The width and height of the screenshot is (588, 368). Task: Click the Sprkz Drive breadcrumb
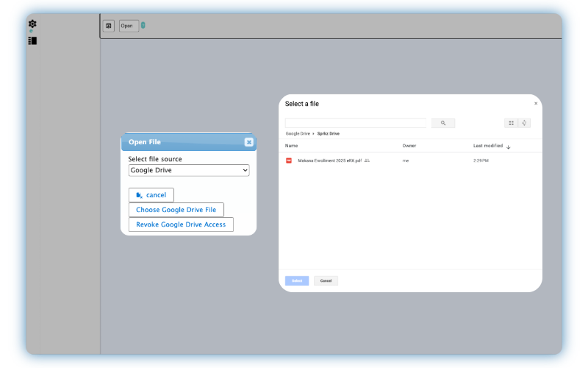click(x=329, y=134)
